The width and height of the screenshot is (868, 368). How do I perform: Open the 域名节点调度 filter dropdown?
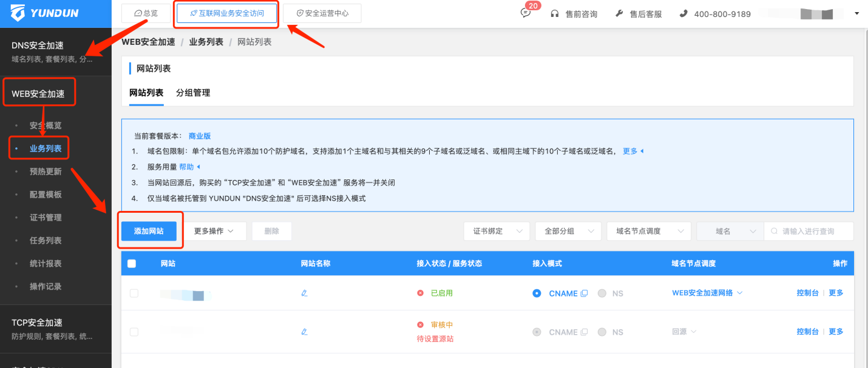pos(649,231)
